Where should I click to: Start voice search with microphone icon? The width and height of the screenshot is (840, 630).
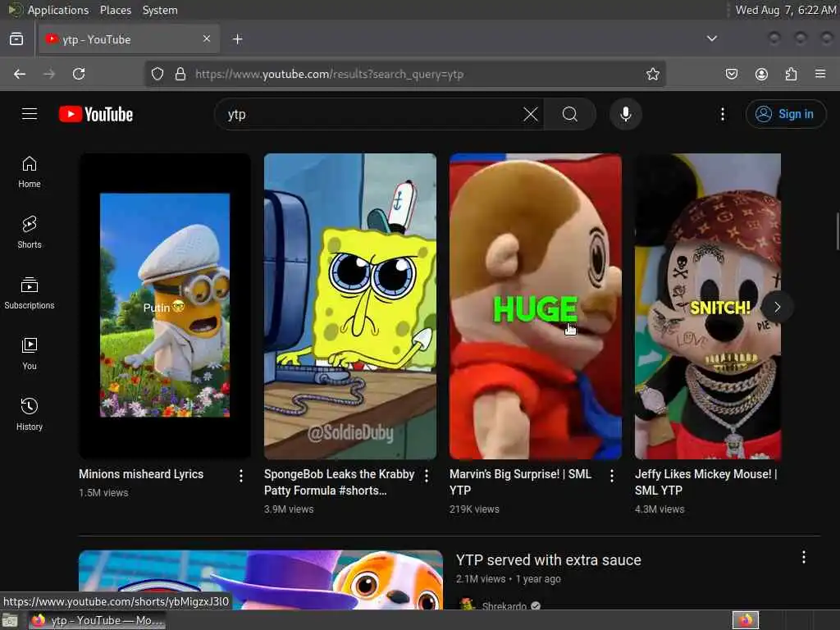625,114
